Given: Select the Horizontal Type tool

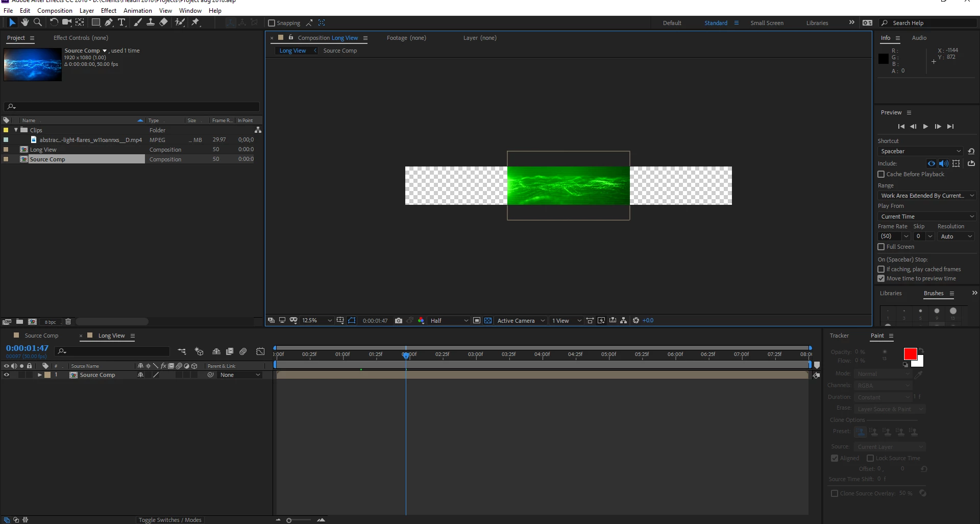Looking at the screenshot, I should 121,22.
